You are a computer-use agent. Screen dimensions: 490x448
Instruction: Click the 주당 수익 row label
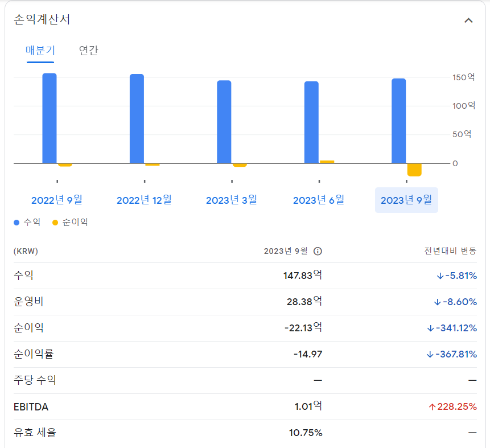point(35,380)
